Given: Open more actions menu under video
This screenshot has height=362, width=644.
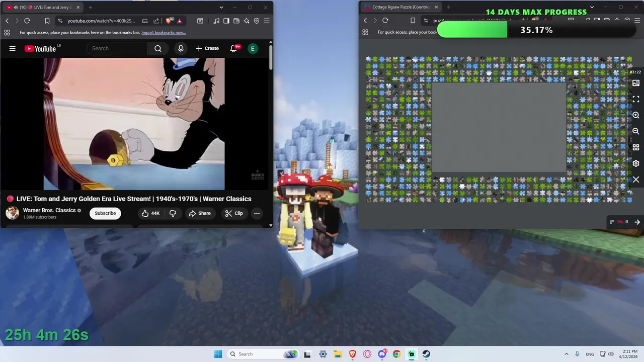Looking at the screenshot, I should point(257,213).
